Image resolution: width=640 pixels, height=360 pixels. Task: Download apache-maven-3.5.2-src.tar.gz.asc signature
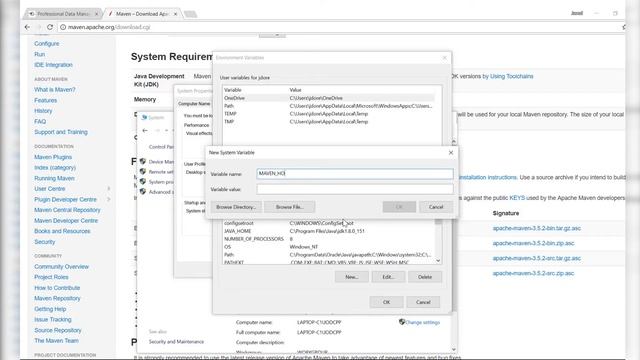point(536,258)
